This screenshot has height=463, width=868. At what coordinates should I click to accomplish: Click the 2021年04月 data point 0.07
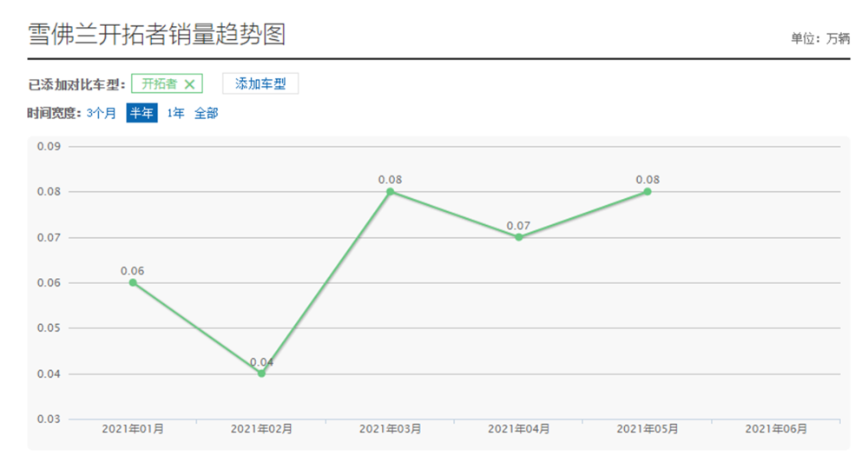[519, 237]
